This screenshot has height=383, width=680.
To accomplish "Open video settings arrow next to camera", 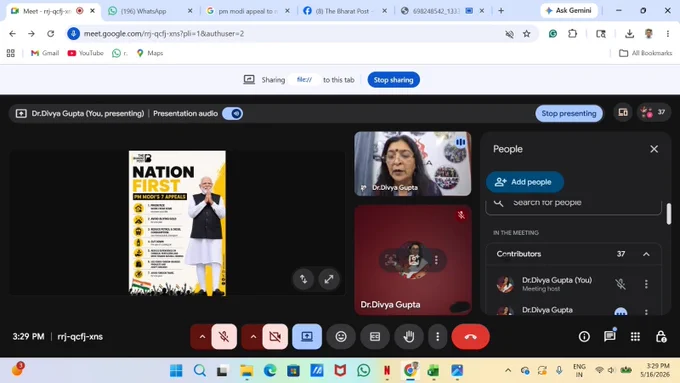I will [x=253, y=337].
